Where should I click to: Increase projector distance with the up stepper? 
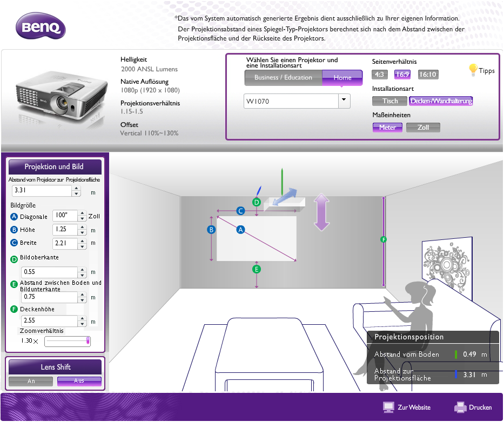pyautogui.click(x=76, y=188)
